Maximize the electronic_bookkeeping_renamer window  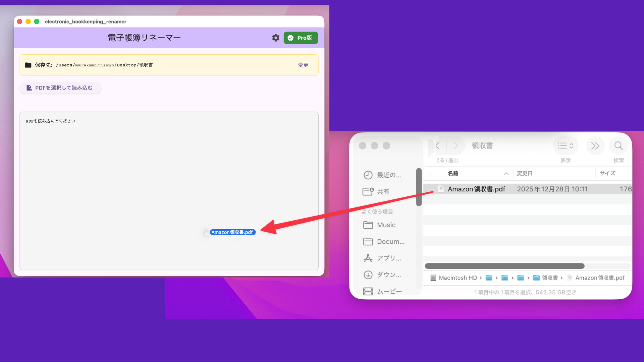click(x=37, y=21)
